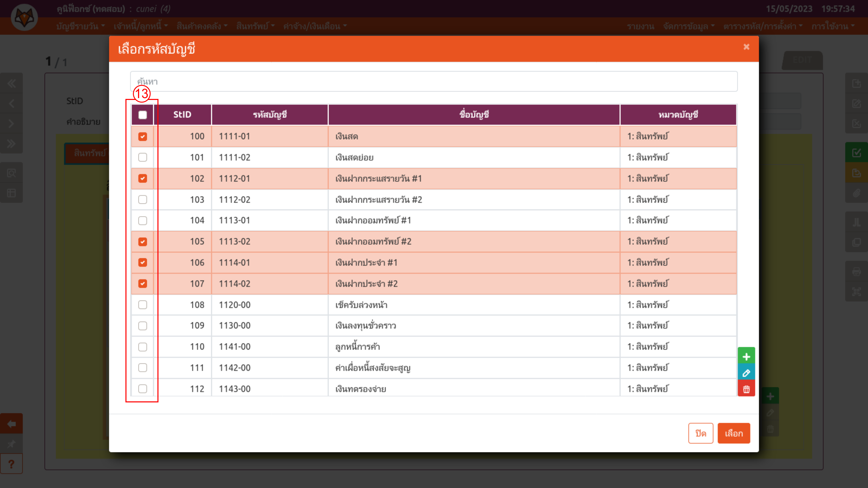Expand the สินค้าคงคลัง dropdown menu

[x=202, y=26]
